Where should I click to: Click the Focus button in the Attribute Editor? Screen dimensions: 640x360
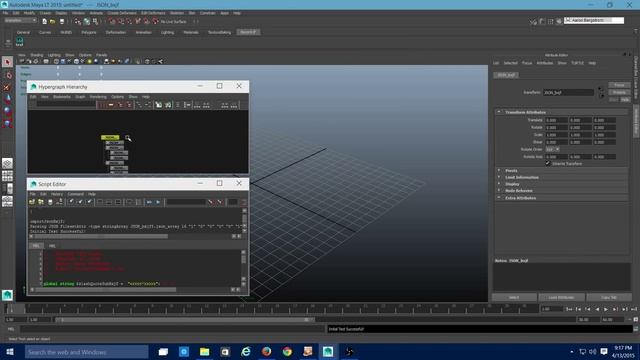619,85
